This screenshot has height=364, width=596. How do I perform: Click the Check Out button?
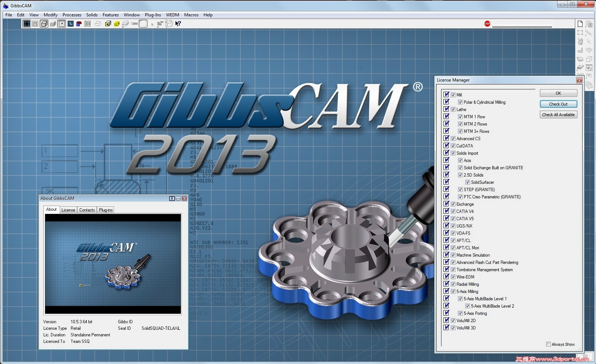point(558,104)
